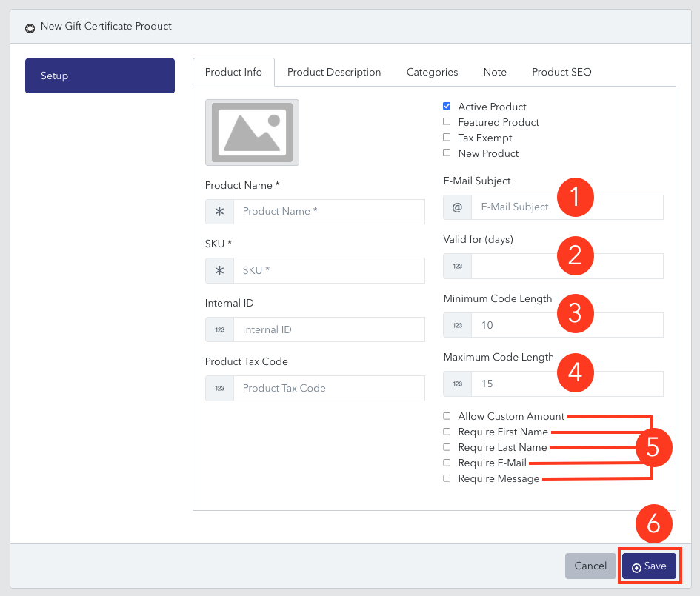Toggle the Require Message checkbox
This screenshot has width=700, height=596.
pos(447,478)
